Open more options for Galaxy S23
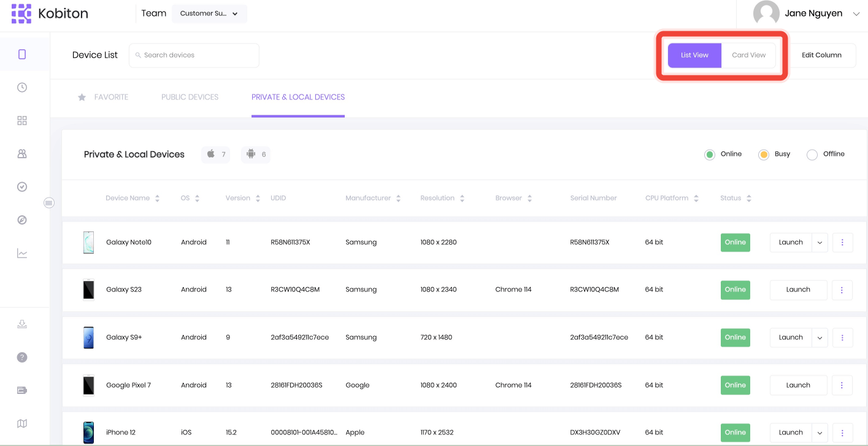868x446 pixels. (842, 290)
